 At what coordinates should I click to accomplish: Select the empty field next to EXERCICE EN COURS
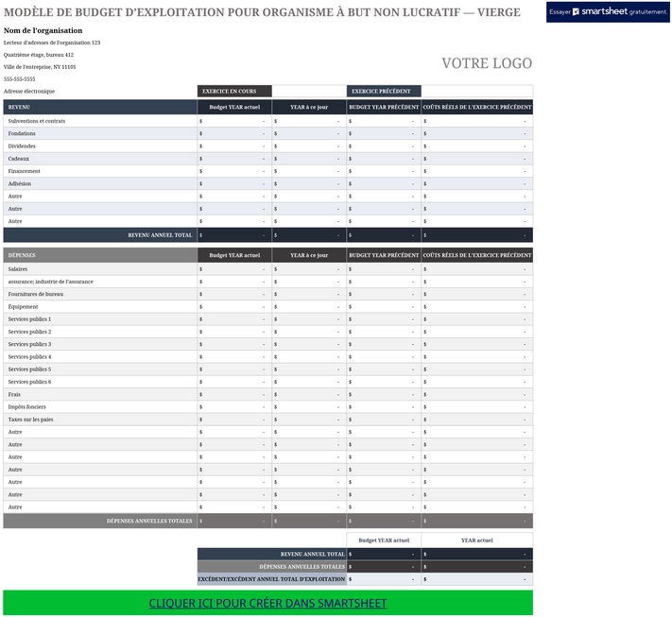[x=309, y=91]
